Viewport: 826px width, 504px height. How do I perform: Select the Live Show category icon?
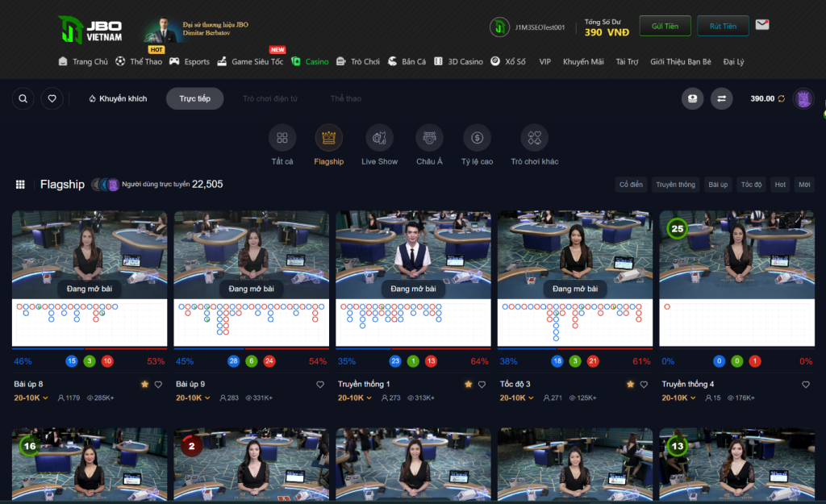(x=379, y=138)
